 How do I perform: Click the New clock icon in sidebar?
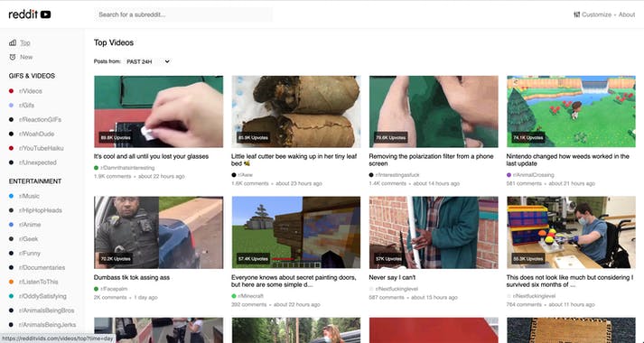coord(13,57)
